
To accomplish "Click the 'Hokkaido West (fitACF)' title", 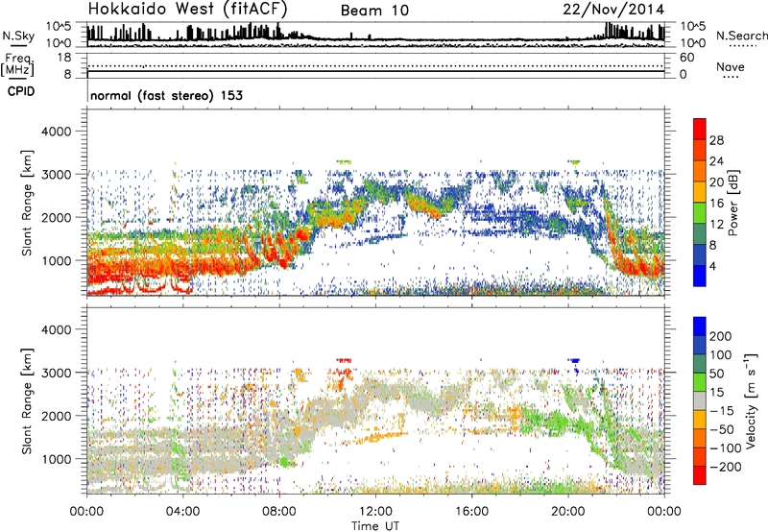I will pyautogui.click(x=187, y=9).
